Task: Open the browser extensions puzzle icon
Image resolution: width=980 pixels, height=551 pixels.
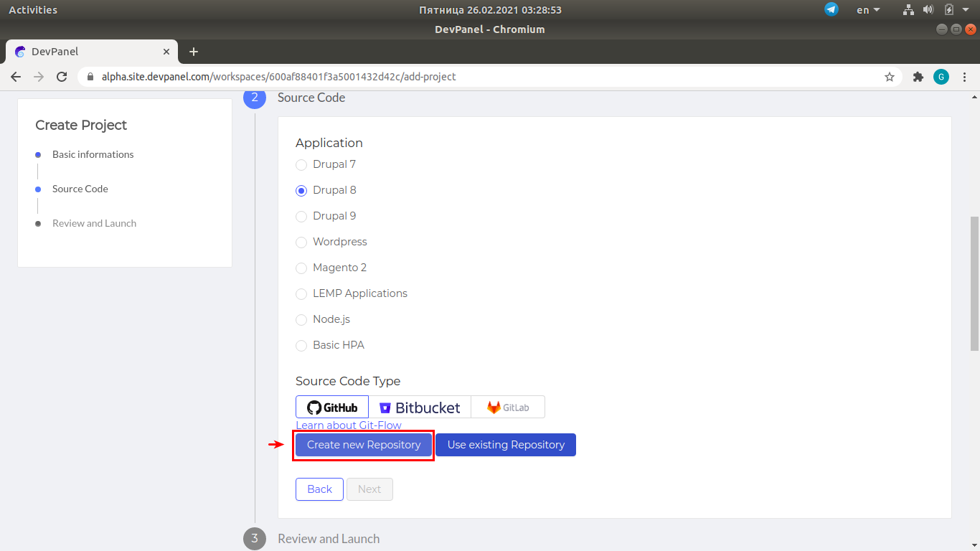Action: 918,76
